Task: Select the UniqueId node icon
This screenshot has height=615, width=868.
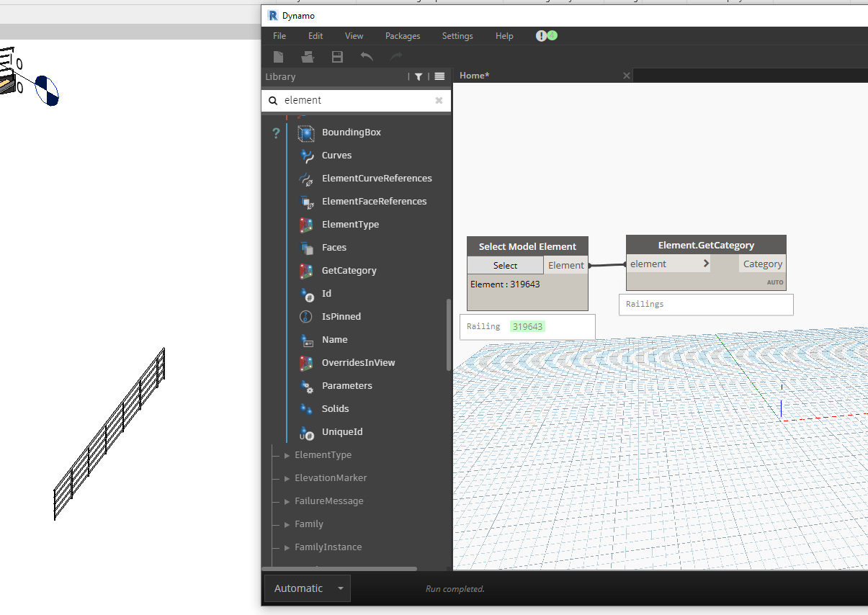Action: (x=307, y=432)
